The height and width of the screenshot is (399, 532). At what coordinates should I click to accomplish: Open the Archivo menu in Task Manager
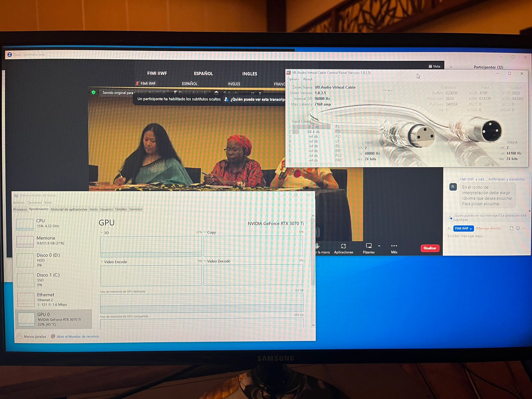(19, 202)
